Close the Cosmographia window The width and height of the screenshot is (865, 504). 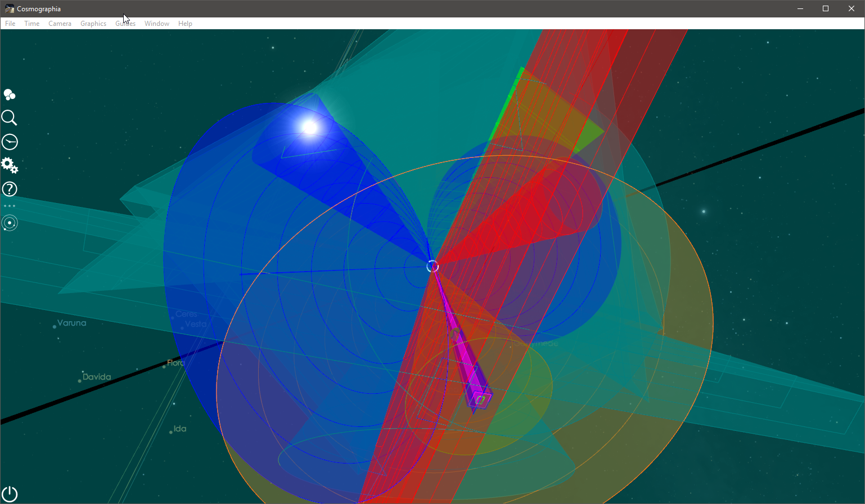pos(852,8)
